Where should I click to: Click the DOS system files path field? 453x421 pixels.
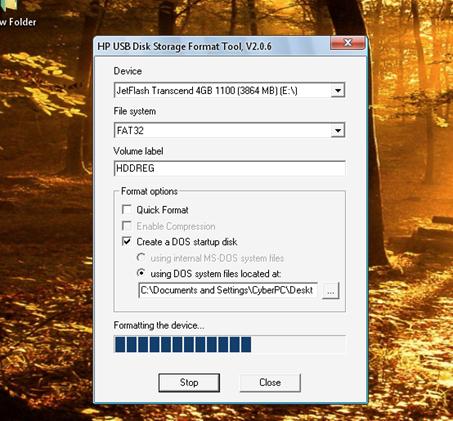(228, 290)
